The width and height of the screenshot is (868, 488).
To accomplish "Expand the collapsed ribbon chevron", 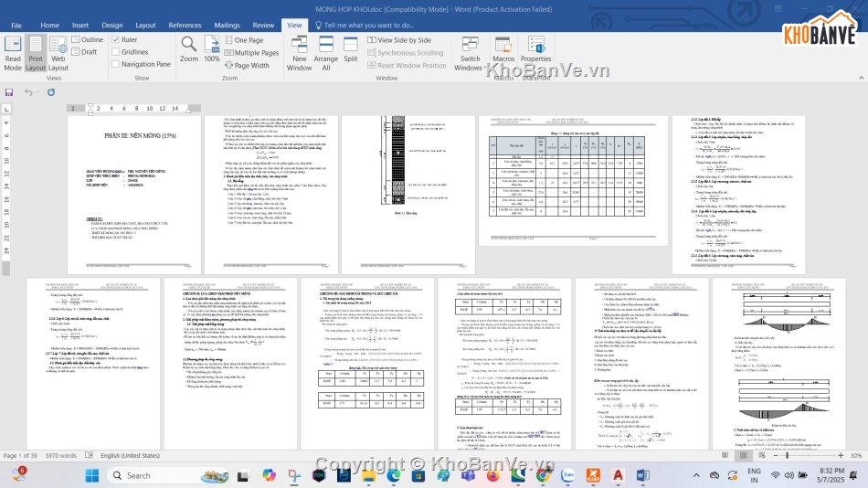I will tap(861, 78).
